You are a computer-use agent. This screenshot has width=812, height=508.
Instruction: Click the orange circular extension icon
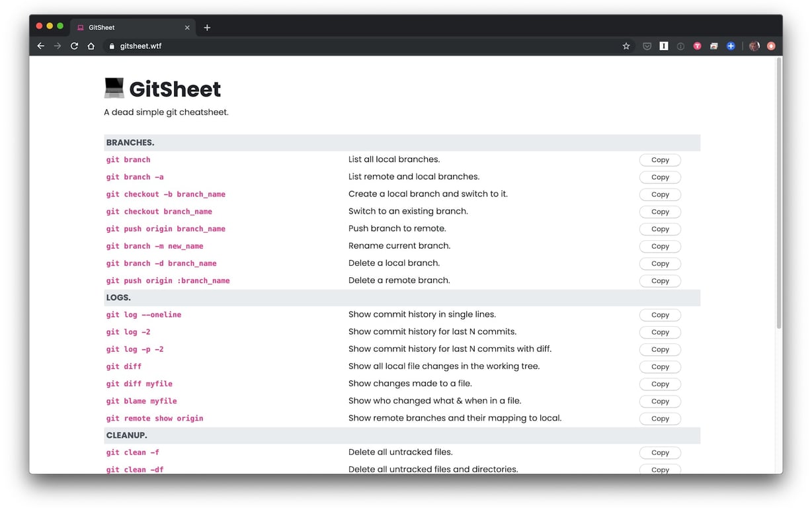[x=771, y=46]
